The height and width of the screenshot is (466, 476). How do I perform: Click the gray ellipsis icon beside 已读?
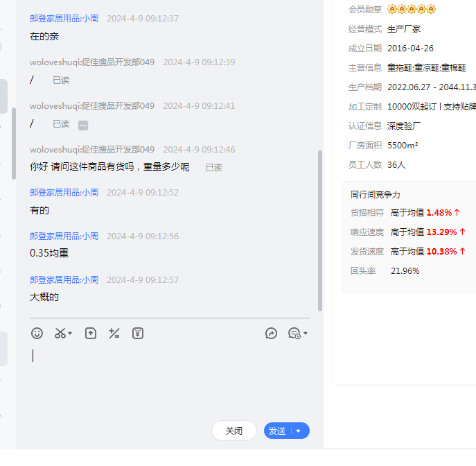tap(83, 126)
